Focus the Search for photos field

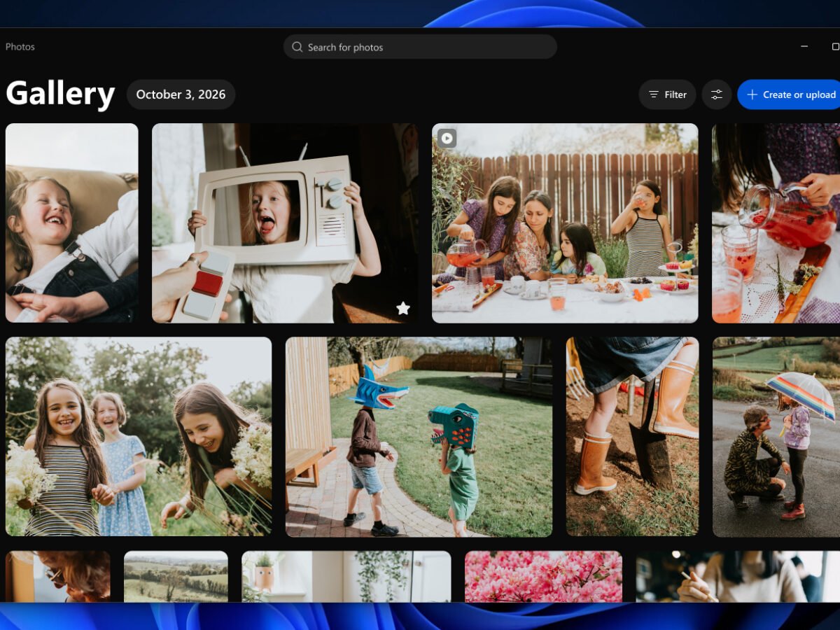(420, 47)
